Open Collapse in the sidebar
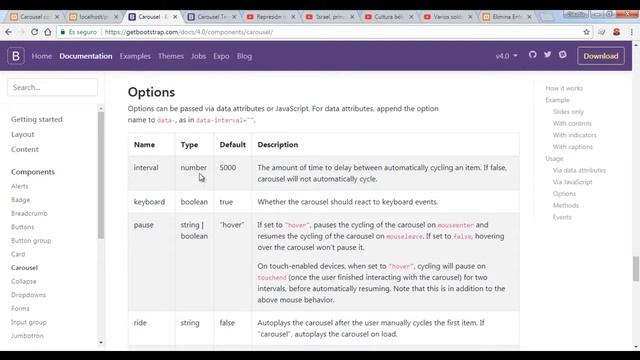The height and width of the screenshot is (360, 640). click(24, 281)
